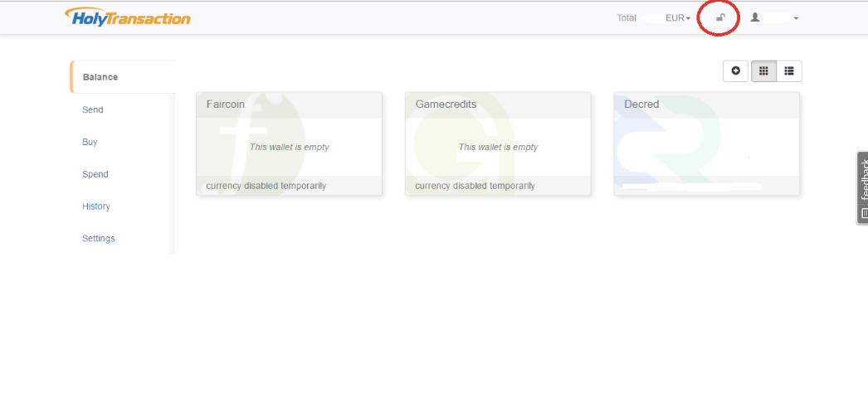Open the Buy section

(x=90, y=142)
